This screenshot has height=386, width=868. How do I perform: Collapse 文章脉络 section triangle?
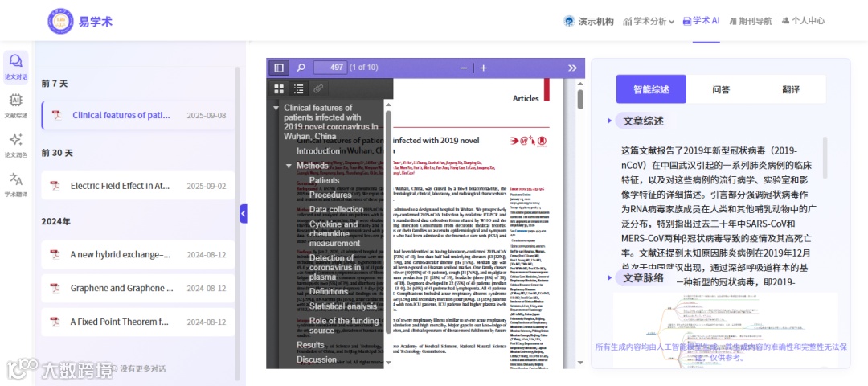click(x=609, y=278)
